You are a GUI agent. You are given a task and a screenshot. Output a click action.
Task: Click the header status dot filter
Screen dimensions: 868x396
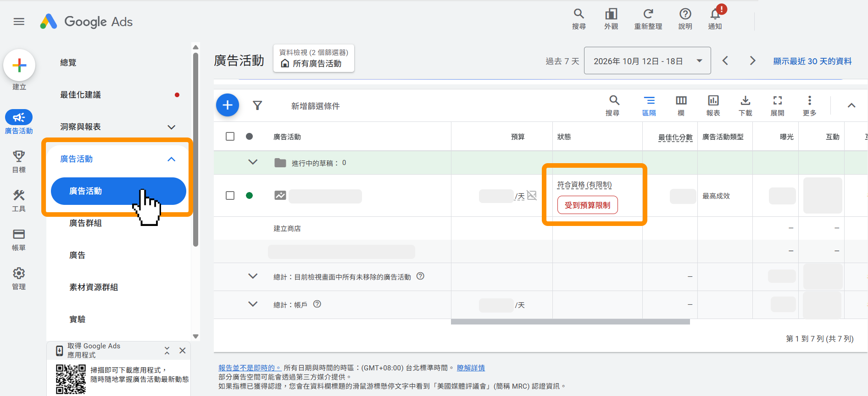250,137
